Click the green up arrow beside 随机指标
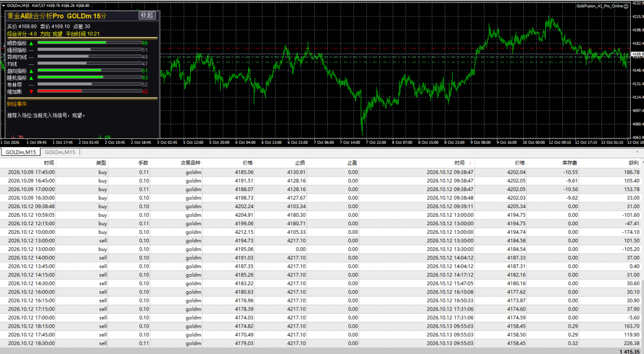The width and height of the screenshot is (644, 354). click(31, 78)
